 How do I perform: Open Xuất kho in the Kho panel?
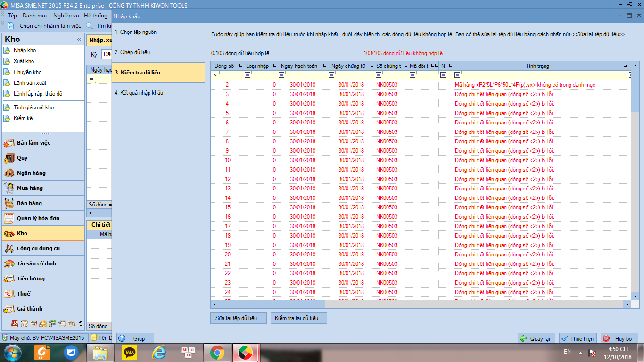(x=24, y=61)
